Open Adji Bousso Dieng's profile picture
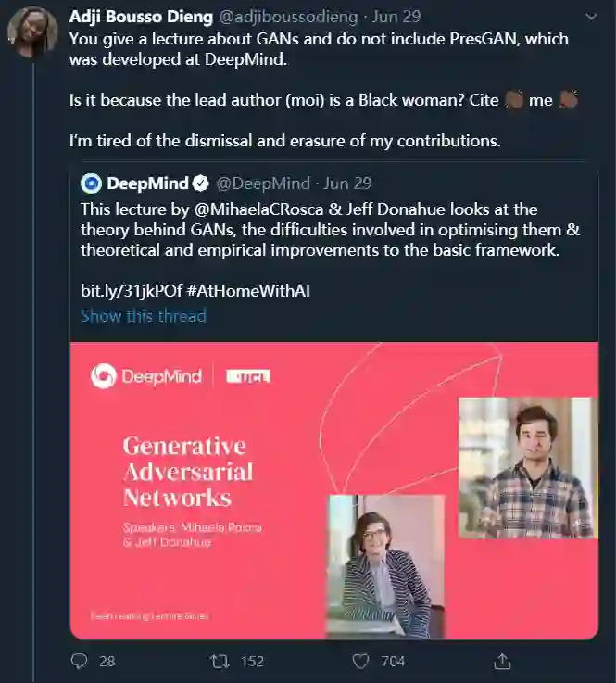The width and height of the screenshot is (616, 683). (32, 34)
